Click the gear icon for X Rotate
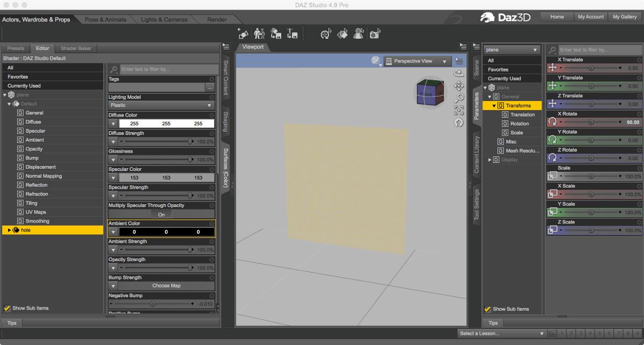This screenshot has width=644, height=345. (x=639, y=114)
